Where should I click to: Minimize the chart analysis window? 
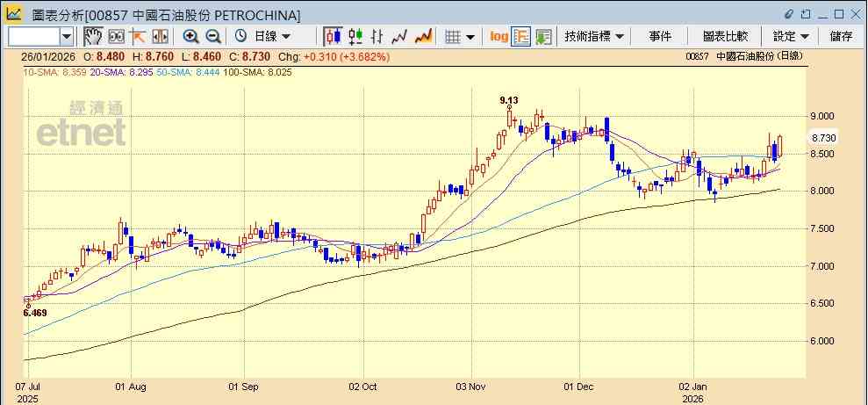tap(822, 16)
